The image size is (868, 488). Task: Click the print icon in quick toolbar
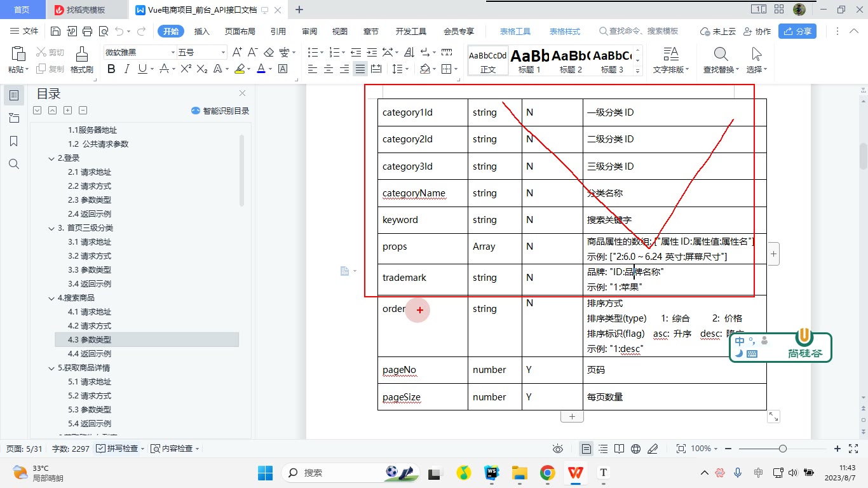click(88, 31)
